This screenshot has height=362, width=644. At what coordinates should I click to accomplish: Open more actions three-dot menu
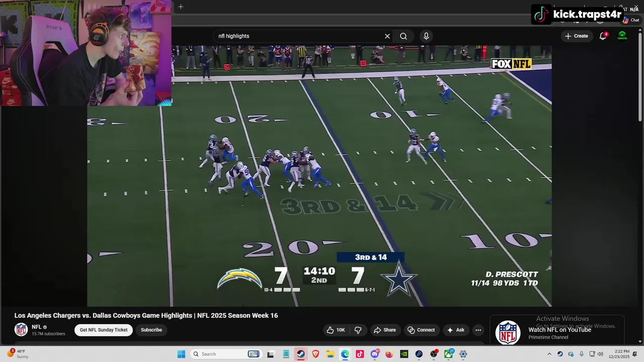click(x=478, y=330)
